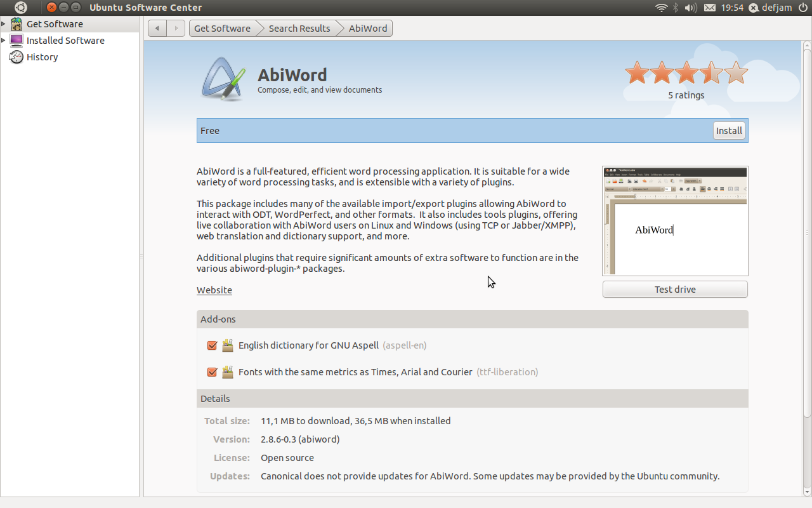Go back with the left arrow button
The image size is (812, 508).
pyautogui.click(x=157, y=29)
